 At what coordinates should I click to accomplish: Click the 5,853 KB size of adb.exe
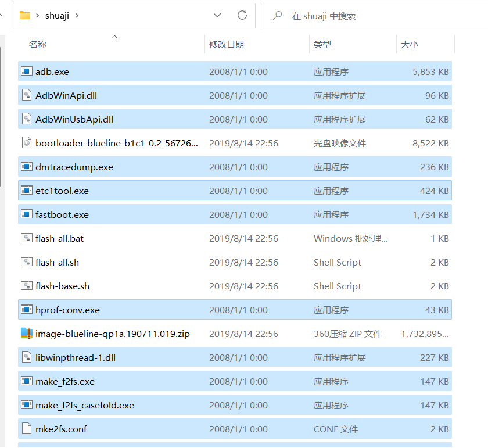pyautogui.click(x=430, y=72)
